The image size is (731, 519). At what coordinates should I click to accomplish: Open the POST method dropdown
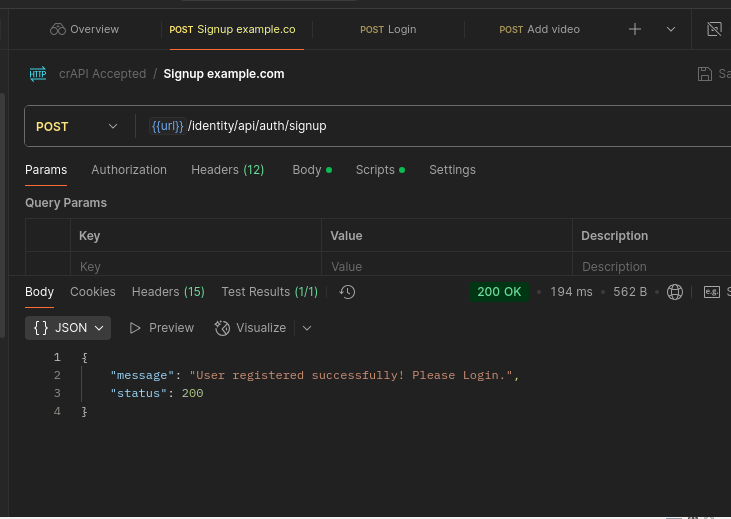click(77, 126)
